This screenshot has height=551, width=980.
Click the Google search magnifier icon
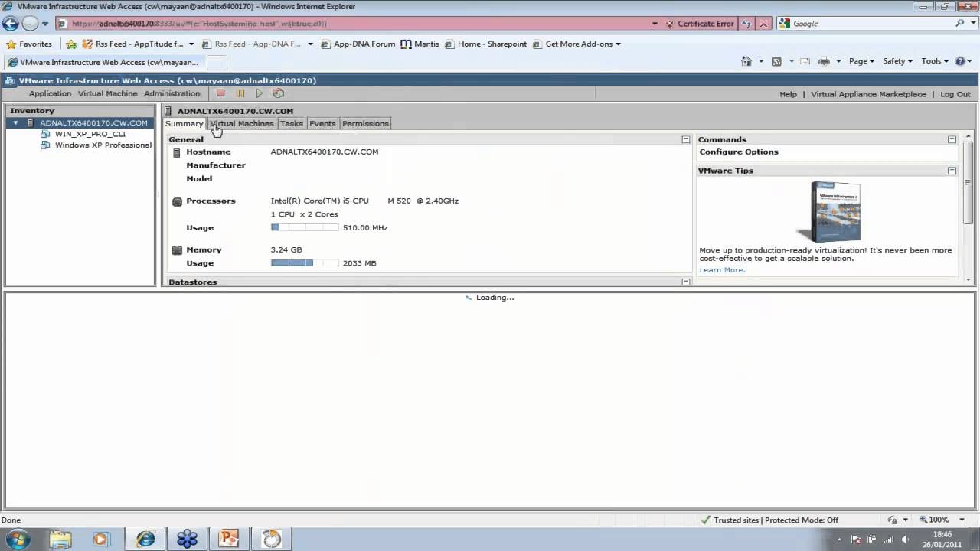coord(960,24)
